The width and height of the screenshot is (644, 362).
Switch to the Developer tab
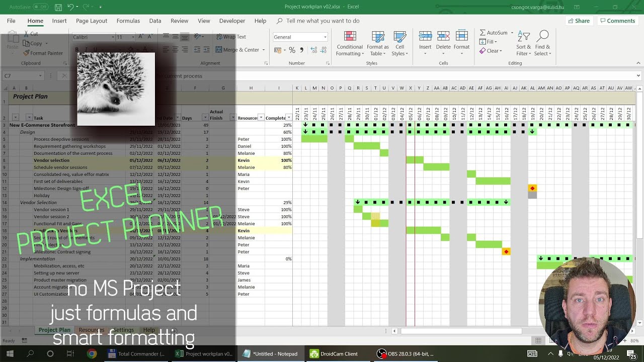(232, 21)
